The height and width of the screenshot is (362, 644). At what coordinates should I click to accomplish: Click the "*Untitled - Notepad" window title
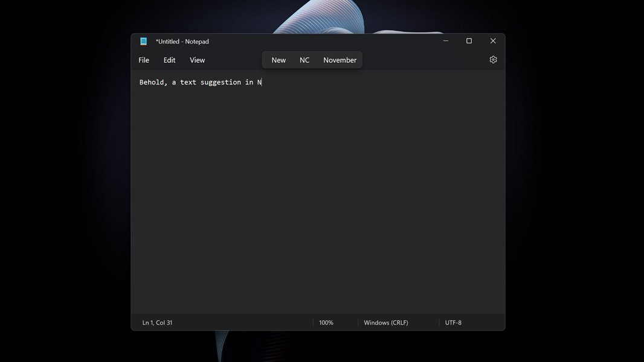(182, 42)
